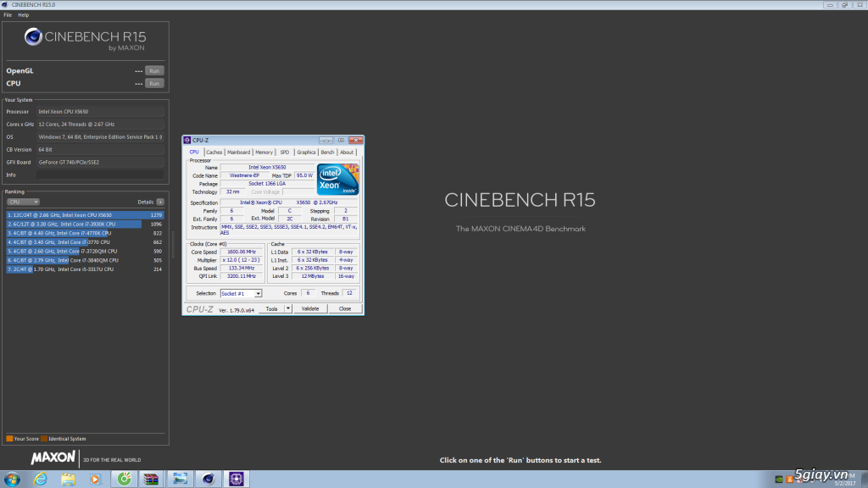This screenshot has height=488, width=868.
Task: Click the empty Info input field
Action: coord(100,175)
